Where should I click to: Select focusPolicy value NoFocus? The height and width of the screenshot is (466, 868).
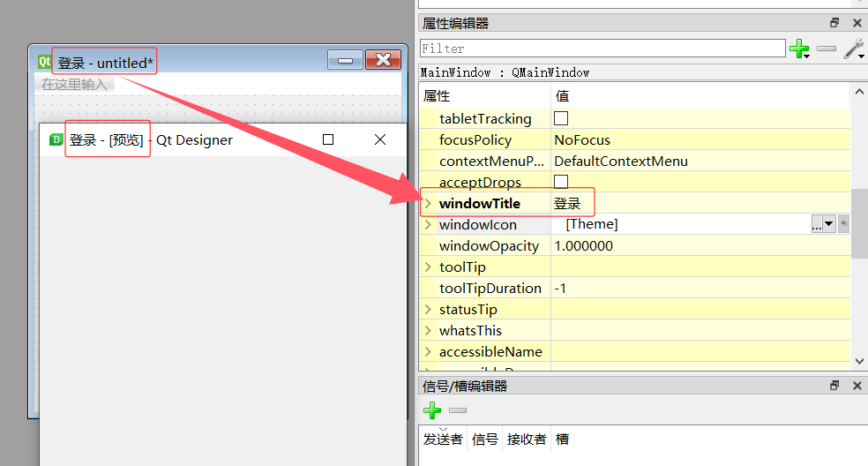(x=582, y=139)
